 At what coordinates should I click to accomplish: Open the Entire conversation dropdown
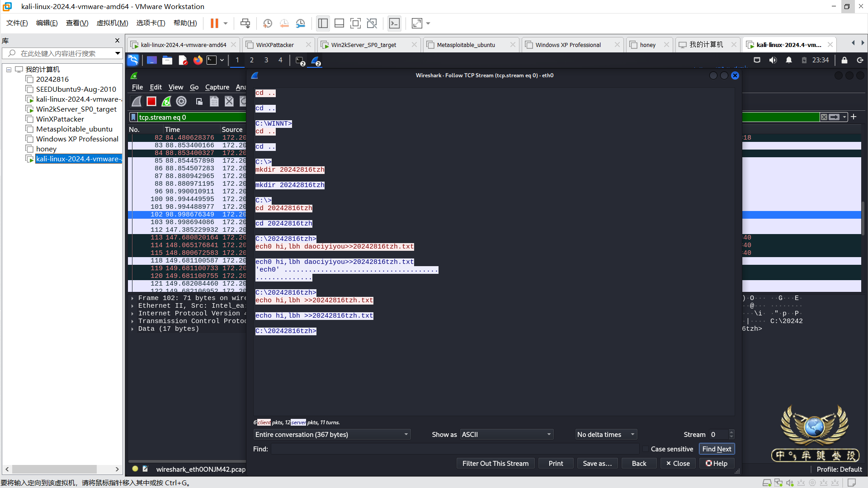[332, 435]
